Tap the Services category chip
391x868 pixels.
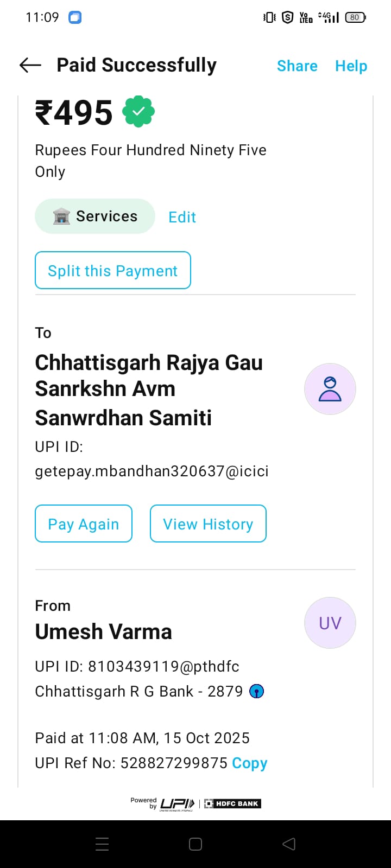coord(95,216)
